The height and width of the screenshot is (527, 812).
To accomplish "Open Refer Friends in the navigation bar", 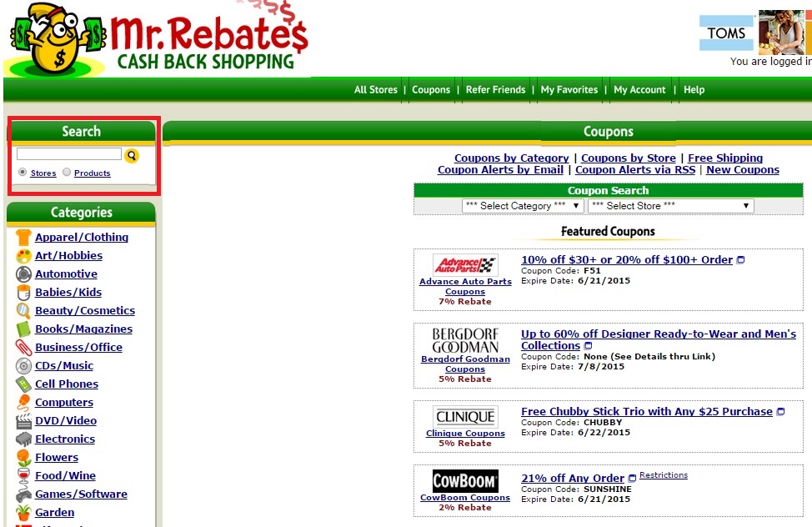I will point(495,90).
